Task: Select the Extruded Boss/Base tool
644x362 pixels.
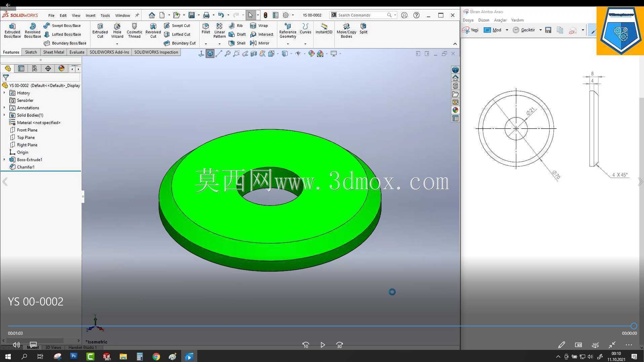Action: [x=12, y=31]
